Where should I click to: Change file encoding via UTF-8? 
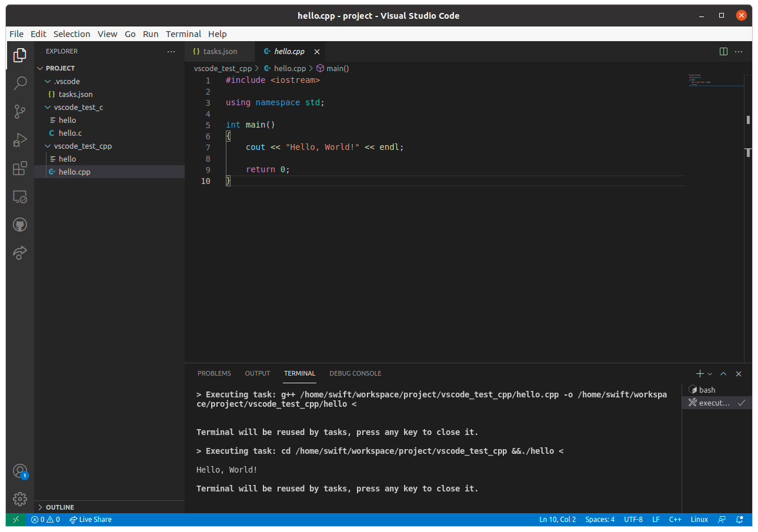[x=633, y=520]
